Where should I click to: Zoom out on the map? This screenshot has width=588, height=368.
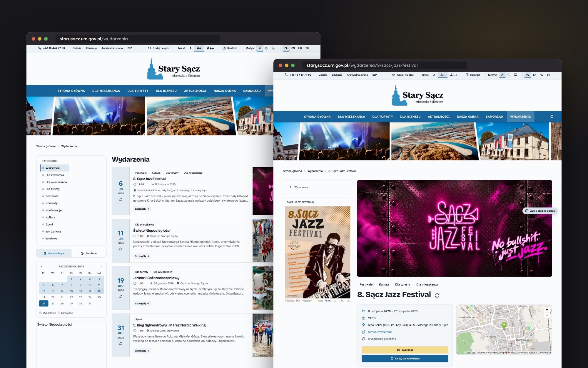[547, 315]
